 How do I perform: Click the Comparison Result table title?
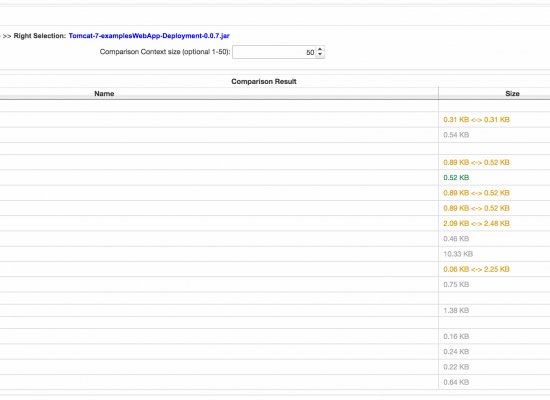[264, 81]
